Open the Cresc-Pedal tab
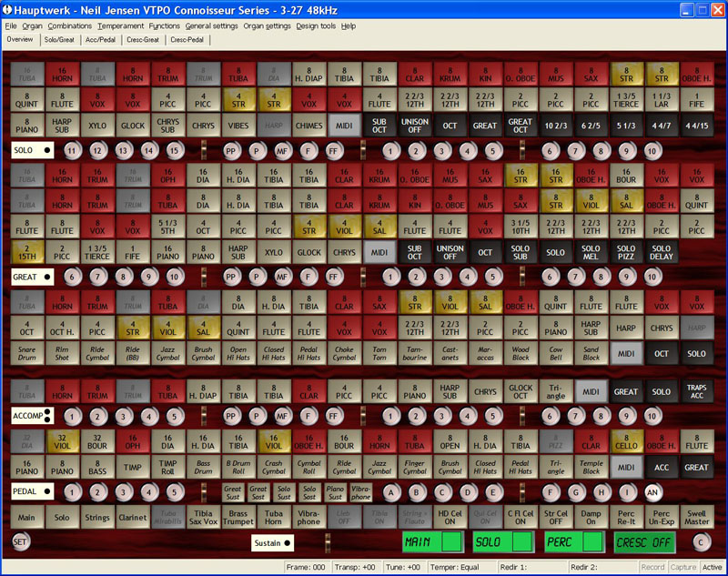 (x=187, y=40)
